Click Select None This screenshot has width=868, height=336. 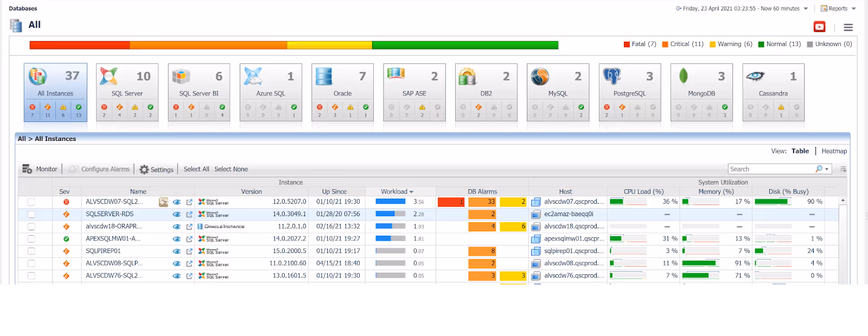(231, 169)
